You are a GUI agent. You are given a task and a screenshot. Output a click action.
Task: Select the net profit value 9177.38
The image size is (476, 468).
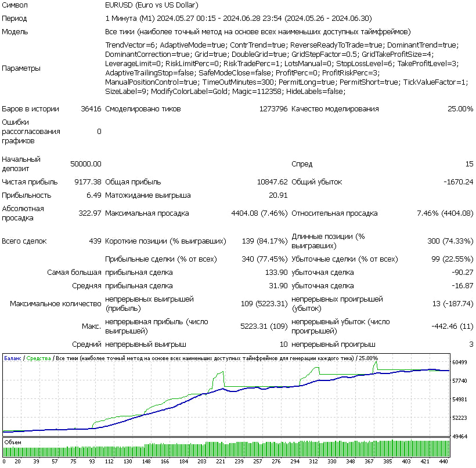(x=88, y=182)
